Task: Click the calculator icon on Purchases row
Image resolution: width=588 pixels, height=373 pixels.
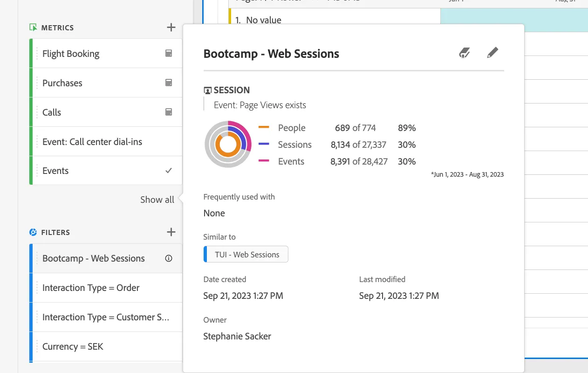Action: tap(169, 83)
